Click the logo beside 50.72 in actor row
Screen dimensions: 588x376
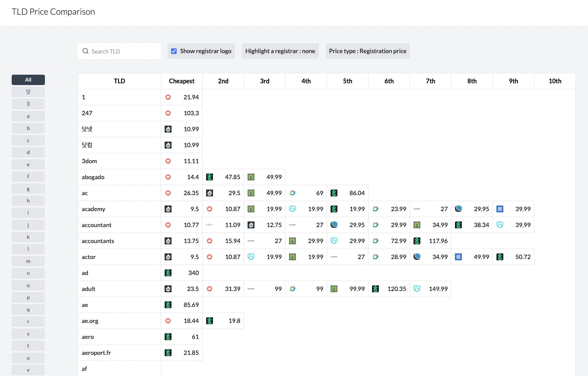click(500, 257)
